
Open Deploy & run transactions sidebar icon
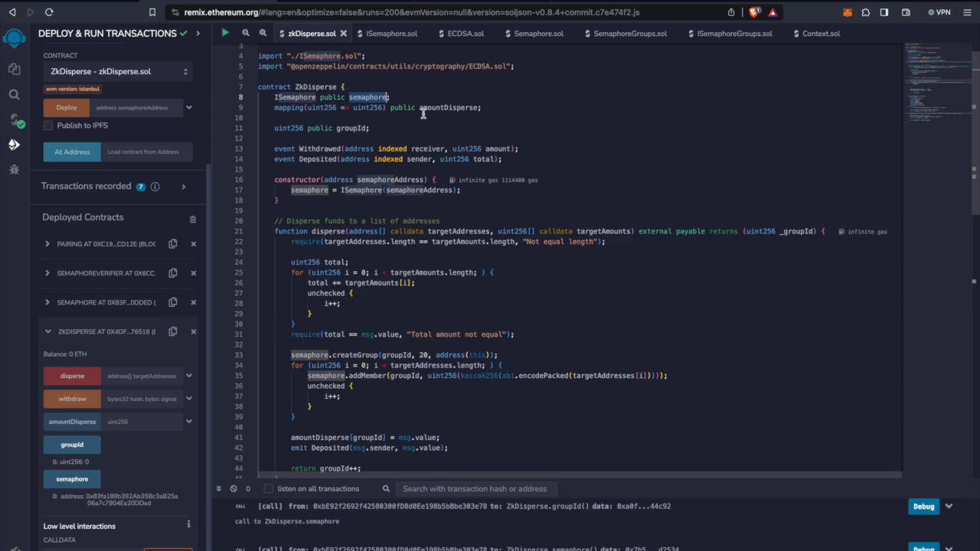[x=14, y=145]
